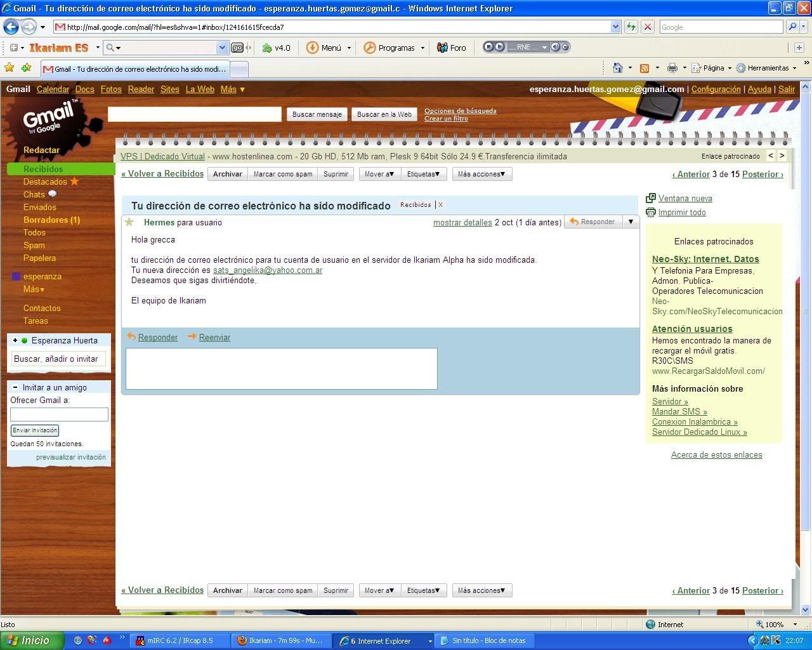Click the search magnifier next to Google box
Screen dimensions: 812x650
click(792, 27)
